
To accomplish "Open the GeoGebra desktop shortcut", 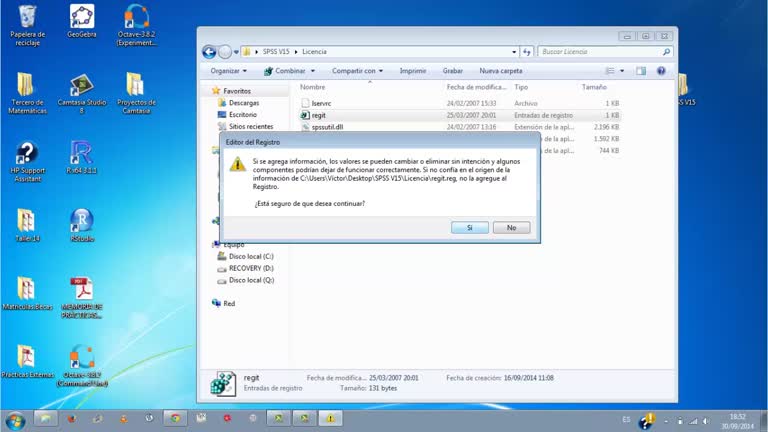I will tap(82, 22).
